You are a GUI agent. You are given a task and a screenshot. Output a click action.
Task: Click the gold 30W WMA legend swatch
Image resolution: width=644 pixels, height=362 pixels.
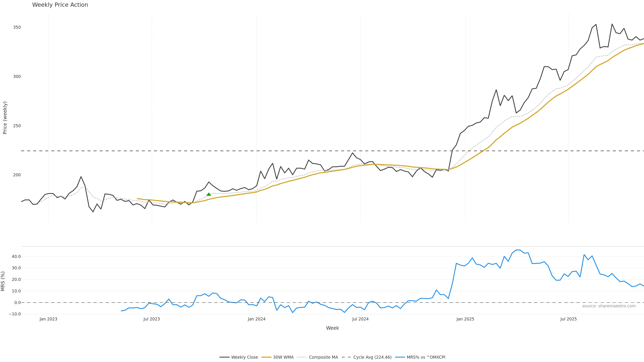pyautogui.click(x=266, y=357)
